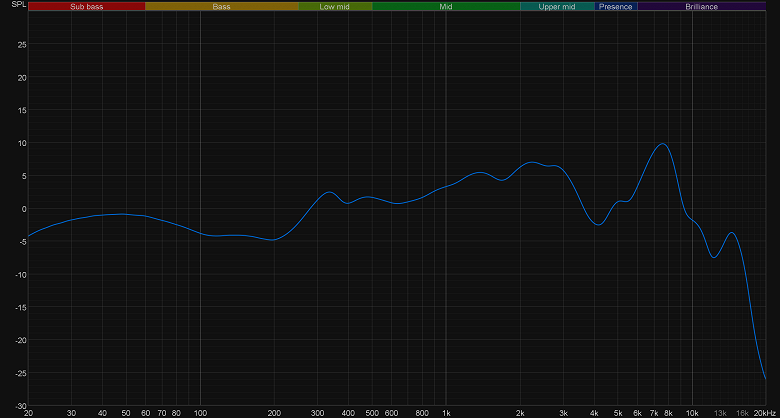Viewport: 780px width, 418px height.
Task: Select the Low mid frequency band
Action: [x=335, y=6]
